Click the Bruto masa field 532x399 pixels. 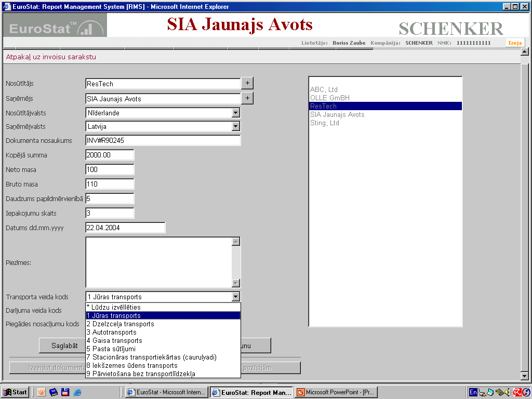pyautogui.click(x=110, y=184)
